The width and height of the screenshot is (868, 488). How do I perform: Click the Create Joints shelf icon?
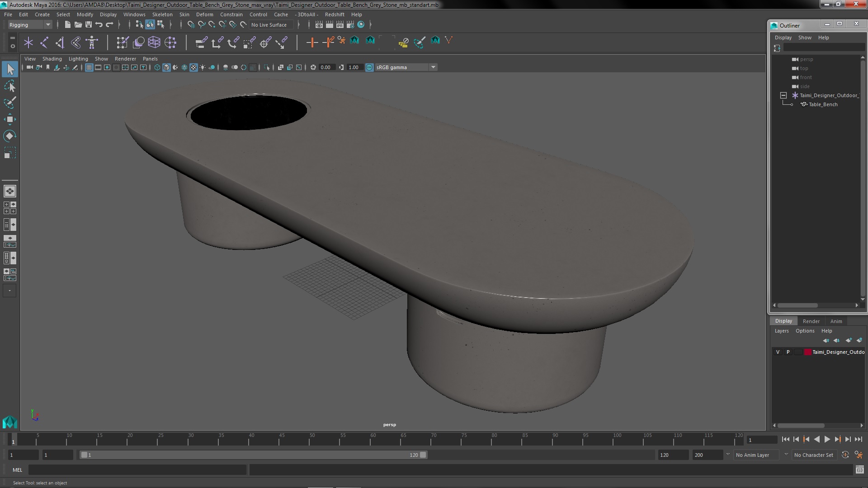(x=44, y=42)
